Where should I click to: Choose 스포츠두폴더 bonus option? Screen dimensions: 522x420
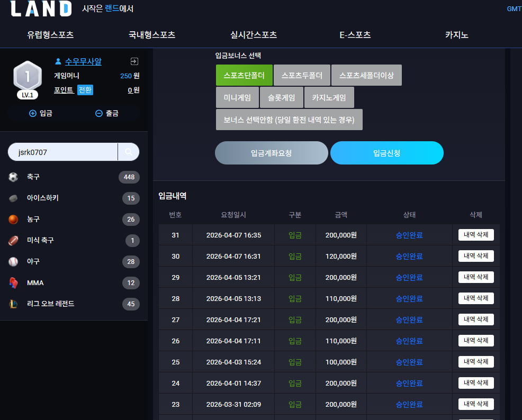coord(302,75)
